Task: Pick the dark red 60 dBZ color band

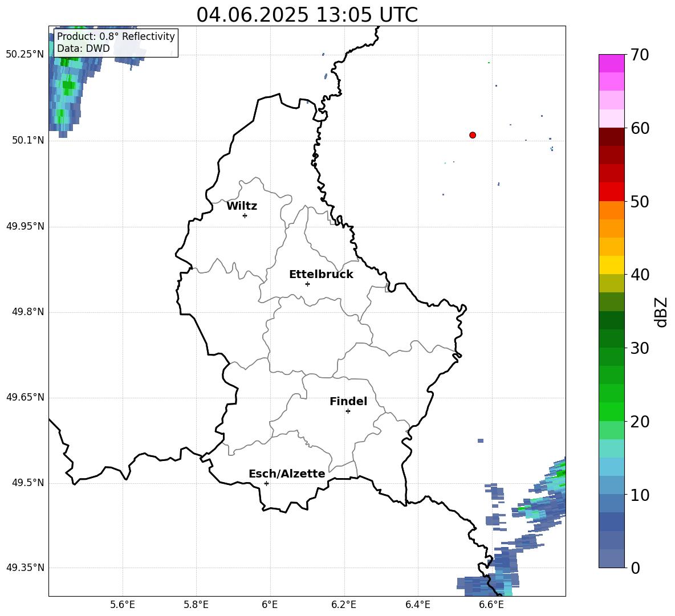Action: click(x=611, y=137)
